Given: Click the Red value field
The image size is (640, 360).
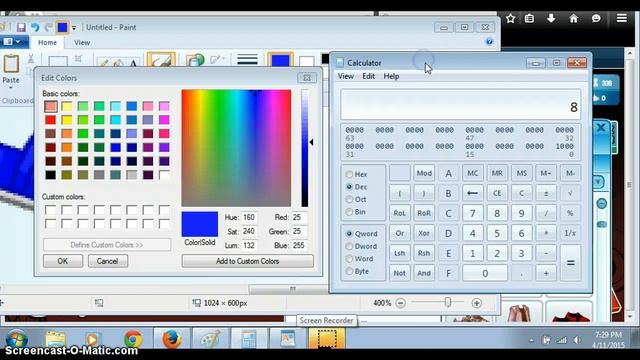Looking at the screenshot, I should (298, 218).
